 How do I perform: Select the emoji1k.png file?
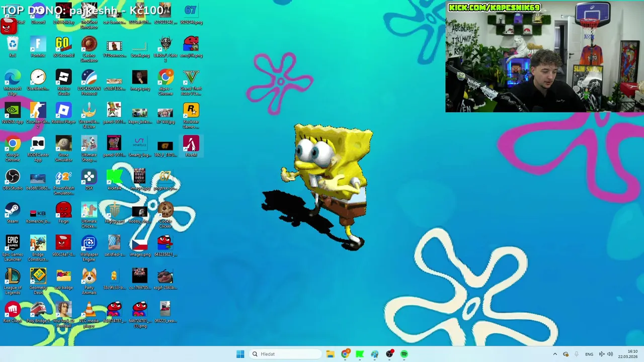pos(191,47)
